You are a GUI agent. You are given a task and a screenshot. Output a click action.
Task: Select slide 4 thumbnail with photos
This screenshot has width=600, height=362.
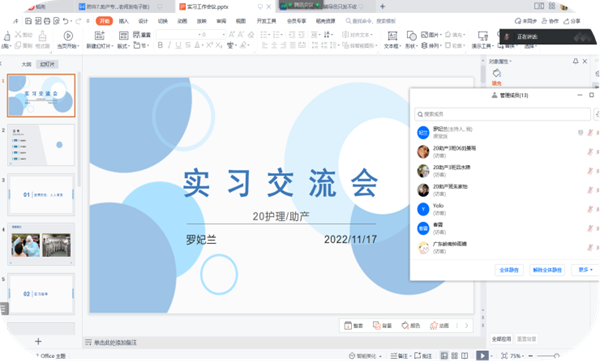[41, 244]
